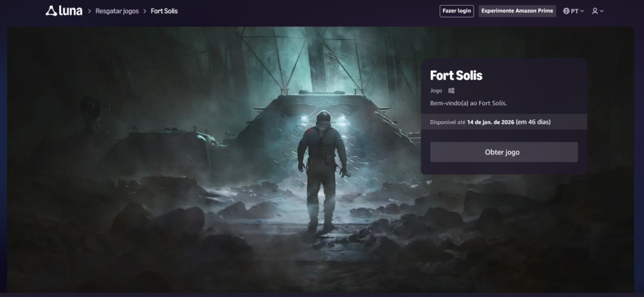Click the 'Bem-vindo(a) ao Fort Solis.' text
The image size is (644, 297).
(x=469, y=103)
